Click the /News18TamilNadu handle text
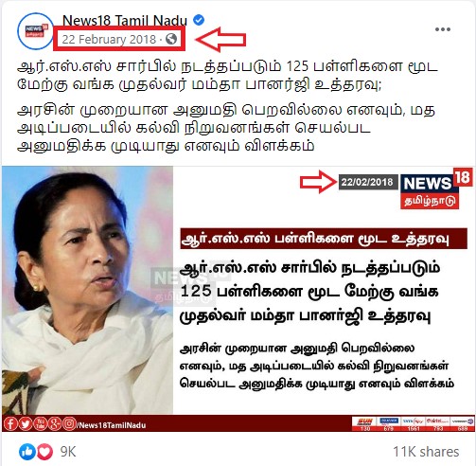This screenshot has height=466, width=476. pyautogui.click(x=112, y=425)
